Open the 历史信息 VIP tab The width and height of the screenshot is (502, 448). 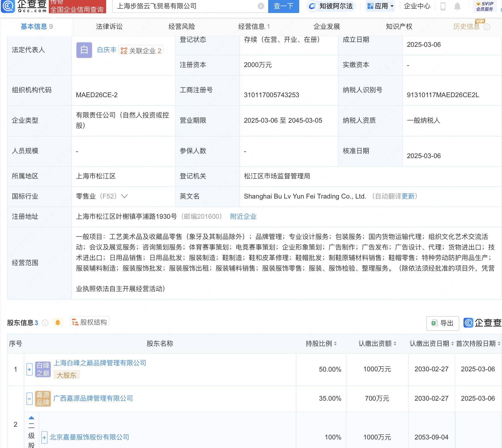[467, 27]
